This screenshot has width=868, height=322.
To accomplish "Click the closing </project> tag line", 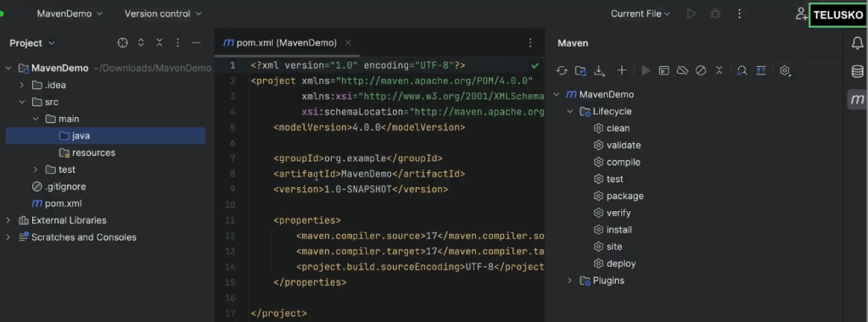I will pyautogui.click(x=279, y=314).
